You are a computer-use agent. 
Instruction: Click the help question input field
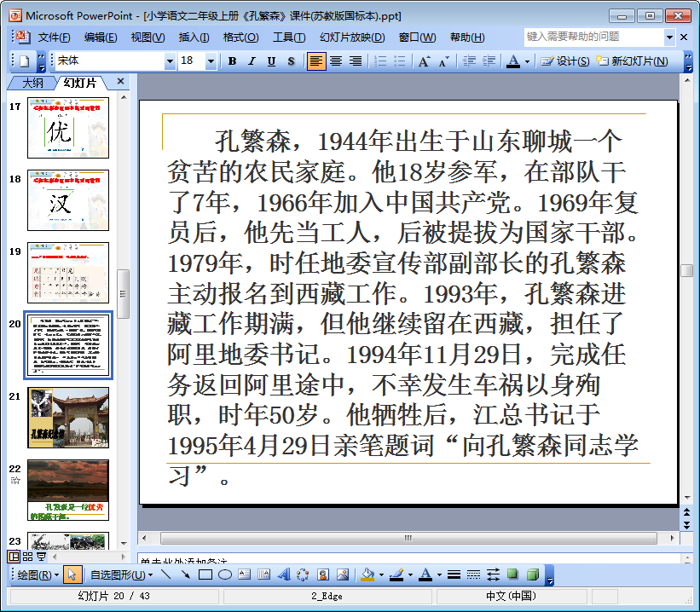pyautogui.click(x=593, y=37)
